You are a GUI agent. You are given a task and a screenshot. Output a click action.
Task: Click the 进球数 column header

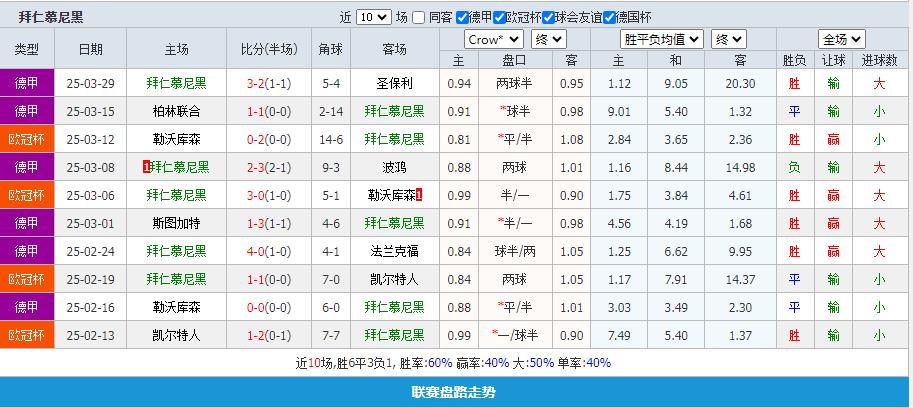(x=879, y=60)
